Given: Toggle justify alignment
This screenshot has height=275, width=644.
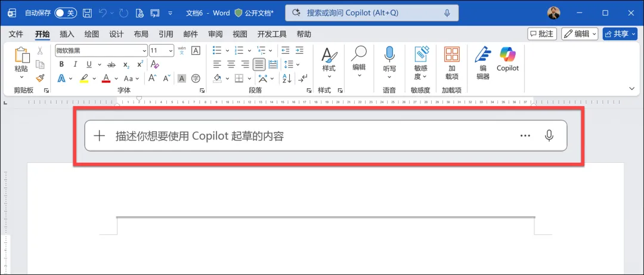Looking at the screenshot, I should click(x=259, y=64).
